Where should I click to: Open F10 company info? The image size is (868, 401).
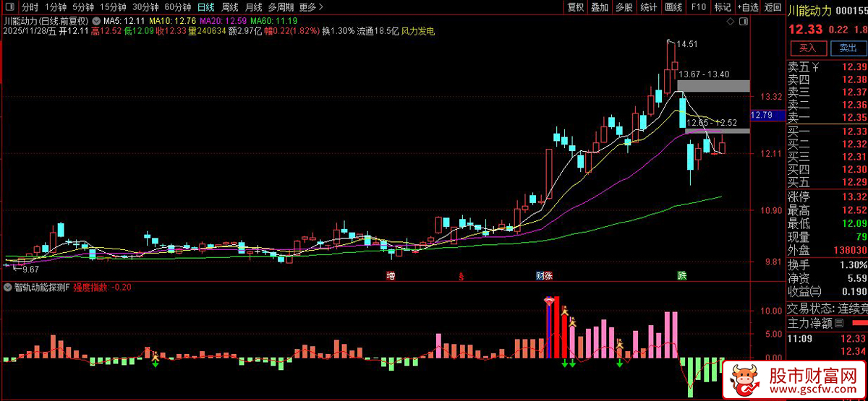coord(698,7)
